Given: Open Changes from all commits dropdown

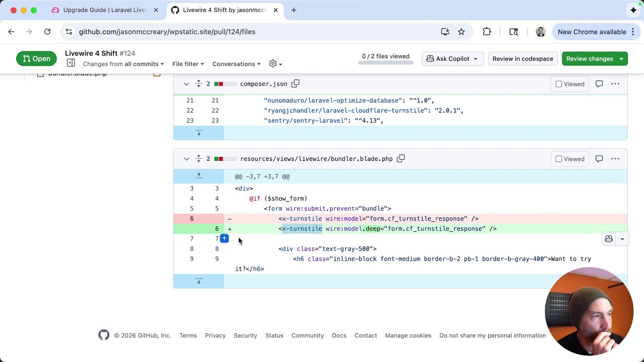Looking at the screenshot, I should (x=123, y=64).
